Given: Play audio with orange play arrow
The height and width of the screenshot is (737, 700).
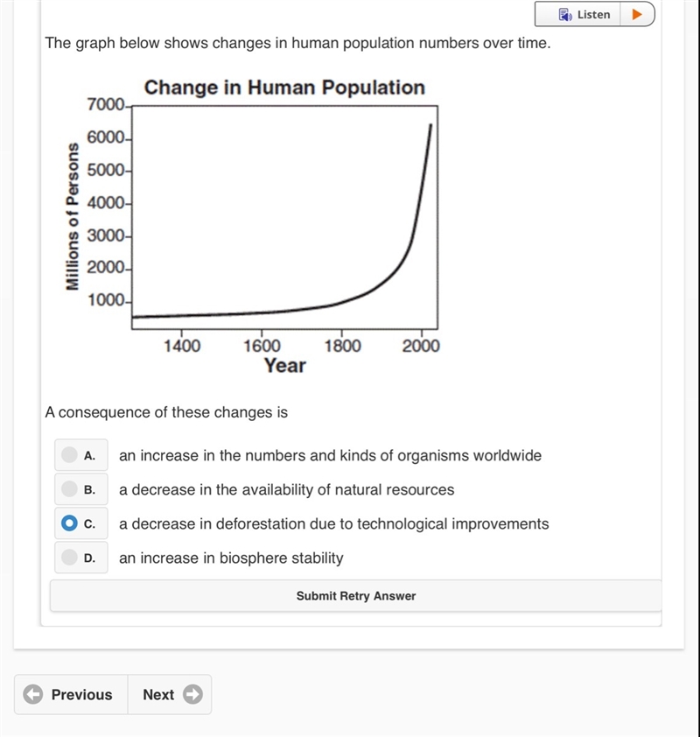Looking at the screenshot, I should click(637, 14).
